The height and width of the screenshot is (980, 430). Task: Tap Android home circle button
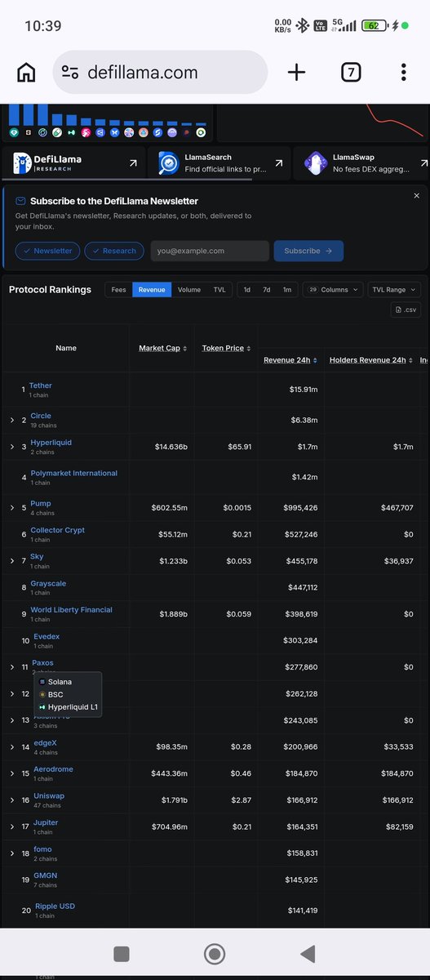point(215,954)
